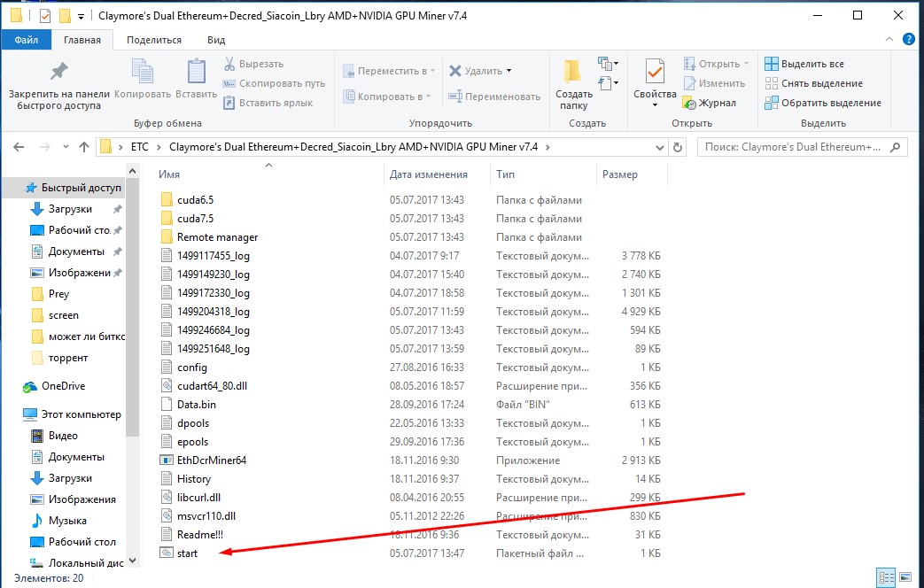Refresh the folder using the address bar icon
The image size is (924, 588).
(679, 147)
